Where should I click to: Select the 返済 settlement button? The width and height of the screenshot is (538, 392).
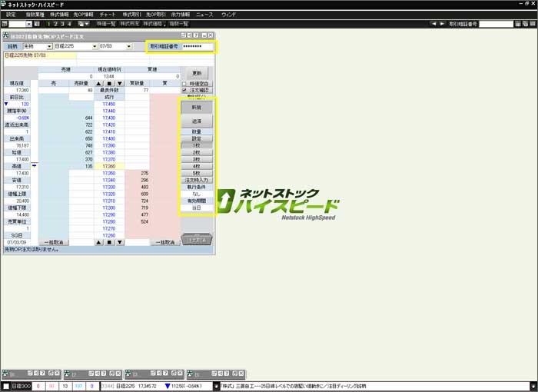pyautogui.click(x=197, y=121)
